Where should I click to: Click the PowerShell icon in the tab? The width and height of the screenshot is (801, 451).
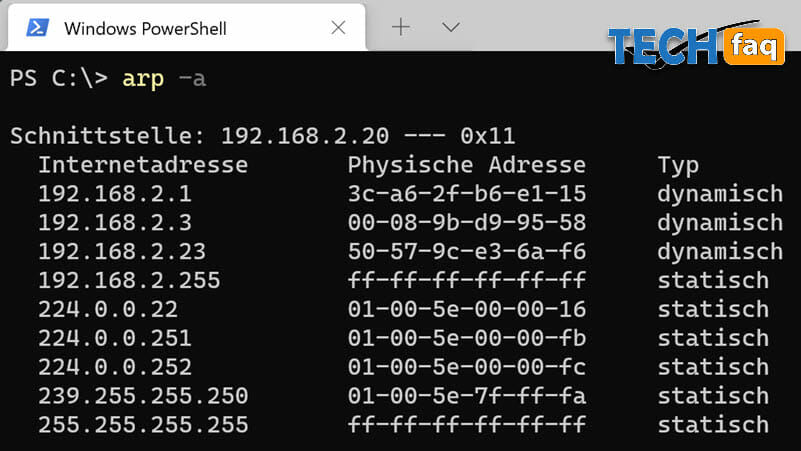point(38,28)
